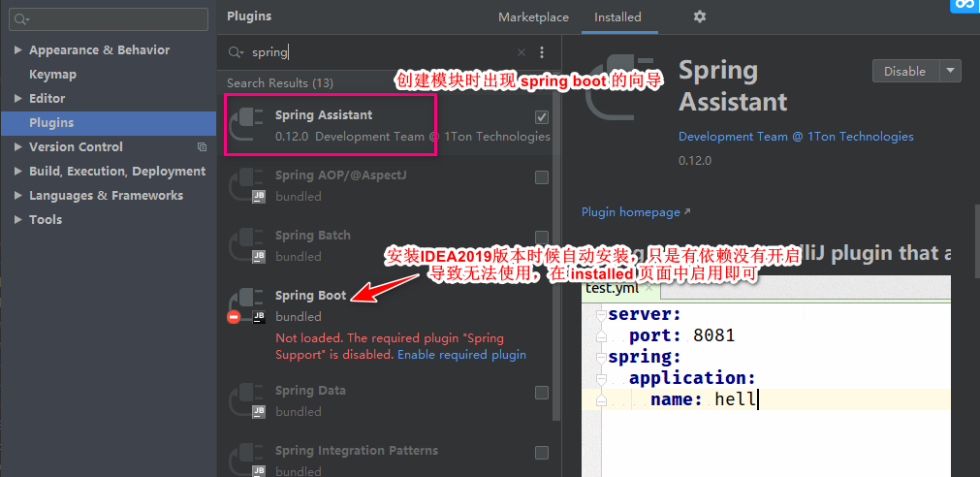Uncheck the Spring Assistant plugin checkbox
Image resolution: width=980 pixels, height=477 pixels.
[x=542, y=117]
